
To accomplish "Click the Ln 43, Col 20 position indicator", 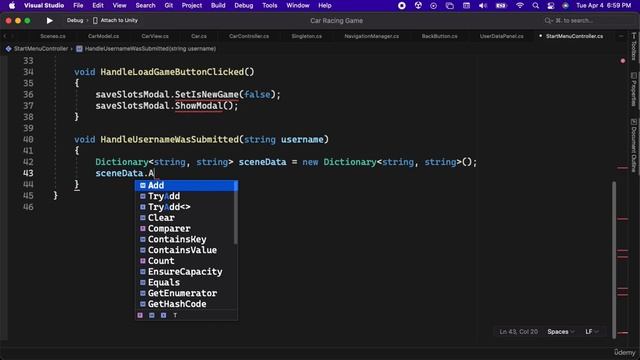I will point(518,332).
